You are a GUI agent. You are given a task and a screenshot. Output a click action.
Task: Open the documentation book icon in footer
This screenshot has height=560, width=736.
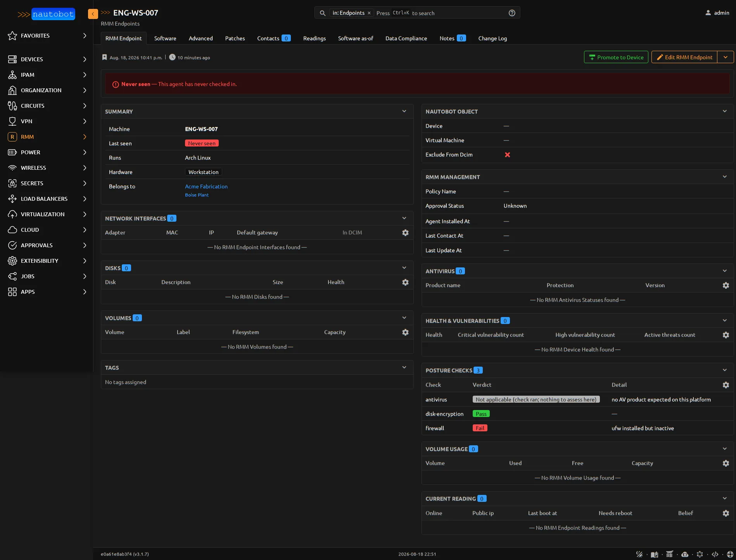(x=655, y=554)
